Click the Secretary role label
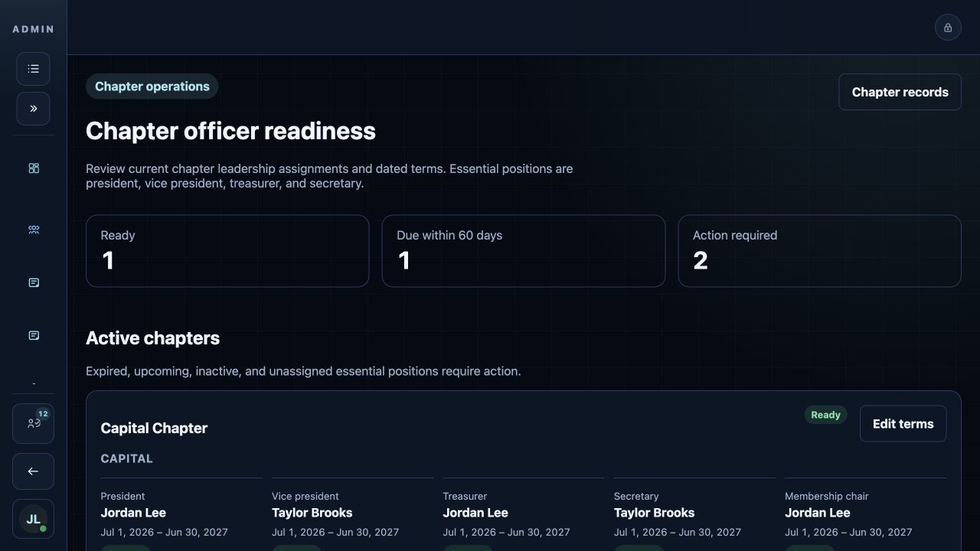The width and height of the screenshot is (980, 551). [x=636, y=496]
